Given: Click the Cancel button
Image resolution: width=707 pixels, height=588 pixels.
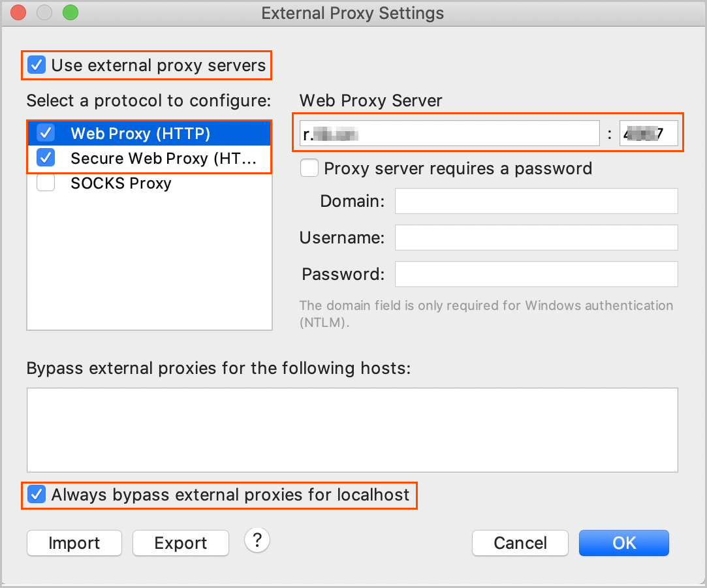Looking at the screenshot, I should click(x=520, y=543).
